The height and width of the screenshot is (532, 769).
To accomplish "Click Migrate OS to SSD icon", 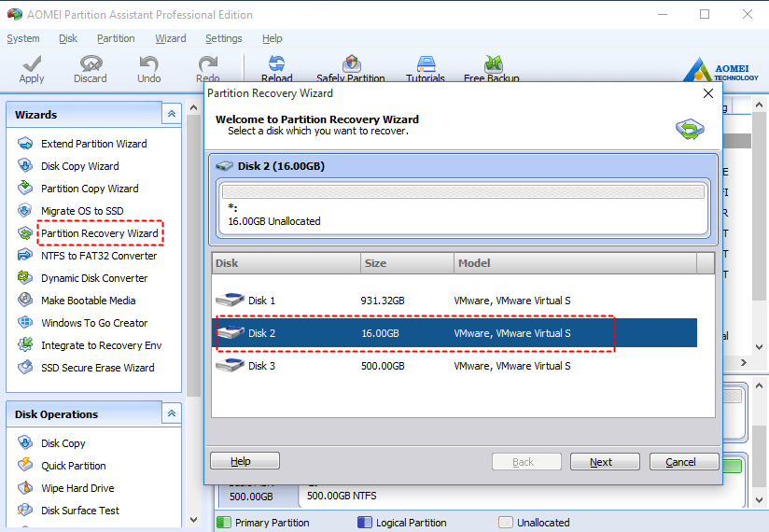I will point(25,211).
